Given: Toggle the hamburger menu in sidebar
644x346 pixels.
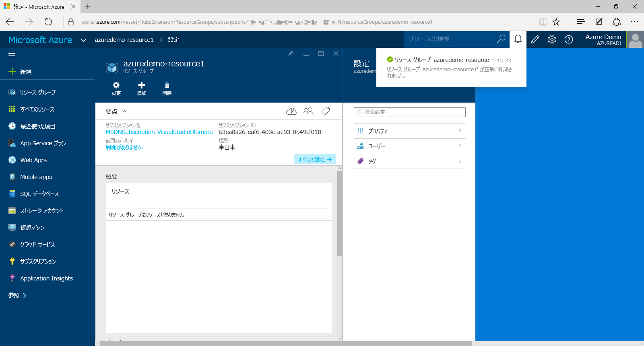Looking at the screenshot, I should pos(12,55).
